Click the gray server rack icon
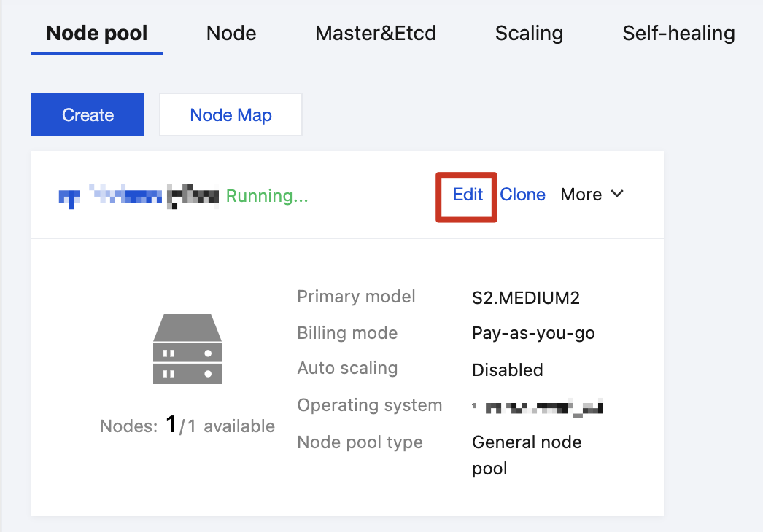This screenshot has width=763, height=532. [187, 349]
